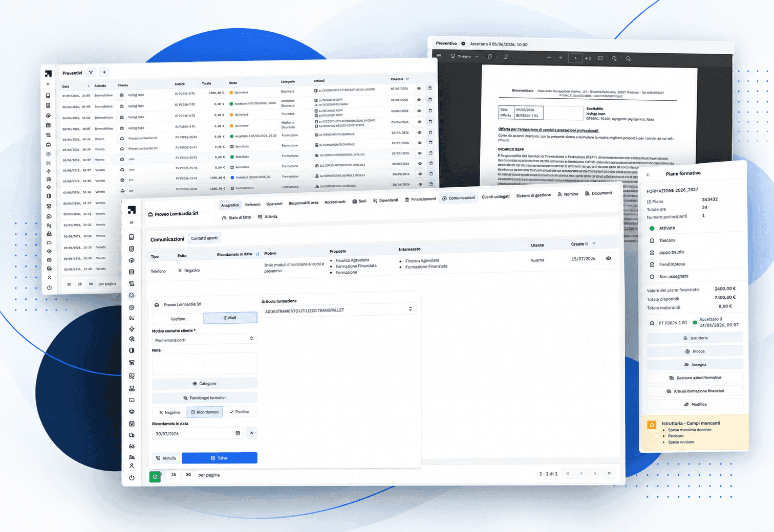774x532 pixels.
Task: Go to the next page of Comunicazioni
Action: coord(595,474)
